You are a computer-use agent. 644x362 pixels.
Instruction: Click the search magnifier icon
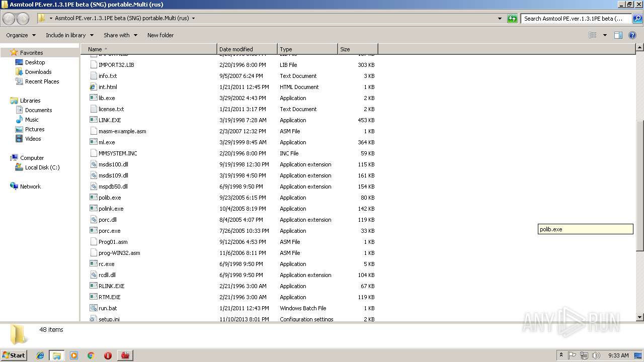637,19
